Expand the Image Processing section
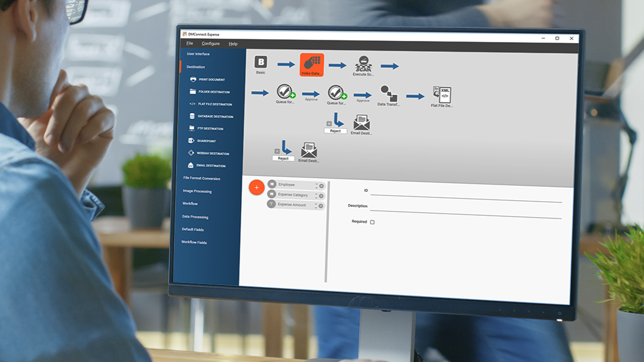 point(197,191)
